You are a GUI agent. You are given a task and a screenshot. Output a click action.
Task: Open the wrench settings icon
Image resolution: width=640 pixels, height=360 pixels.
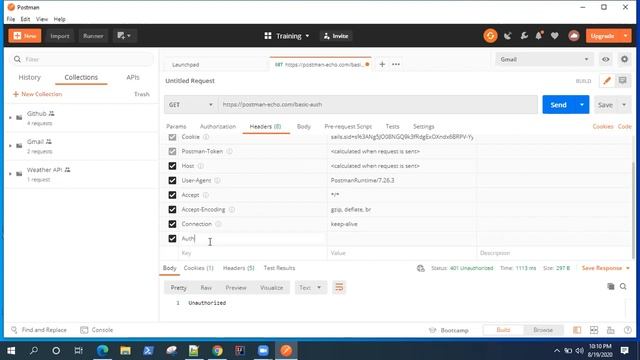(x=524, y=36)
